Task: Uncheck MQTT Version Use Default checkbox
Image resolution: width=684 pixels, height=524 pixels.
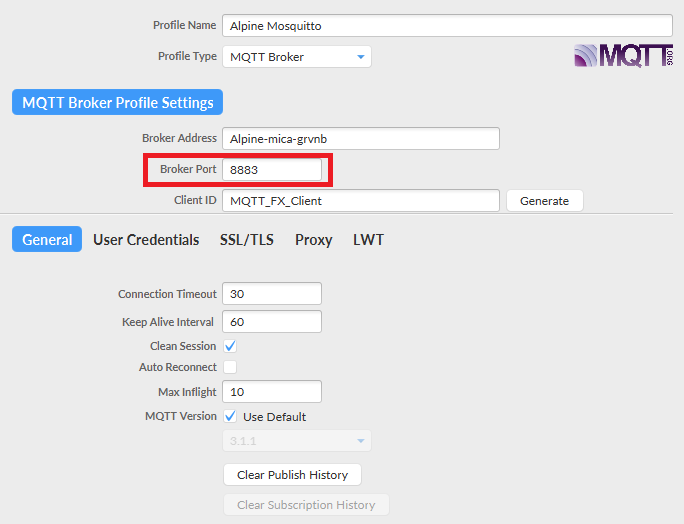Action: pos(230,416)
